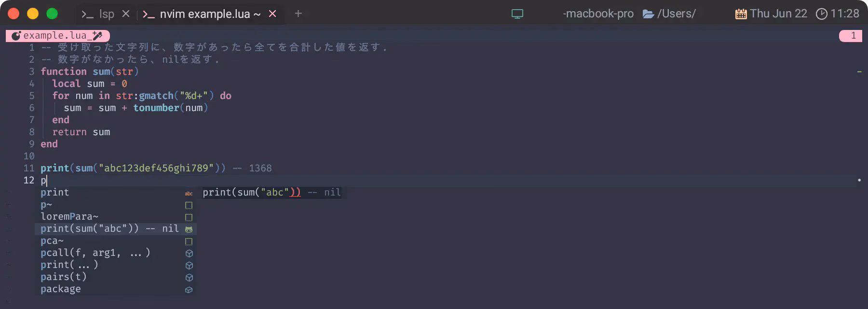Click the clock icon next to 11:28
This screenshot has width=868, height=309.
pos(821,14)
